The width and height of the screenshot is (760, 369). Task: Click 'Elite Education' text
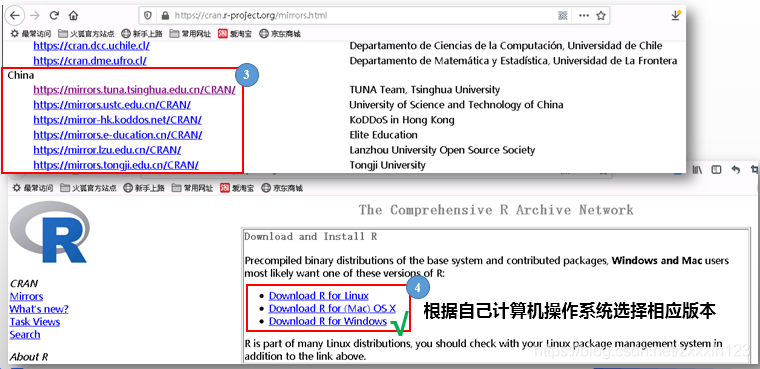point(383,135)
